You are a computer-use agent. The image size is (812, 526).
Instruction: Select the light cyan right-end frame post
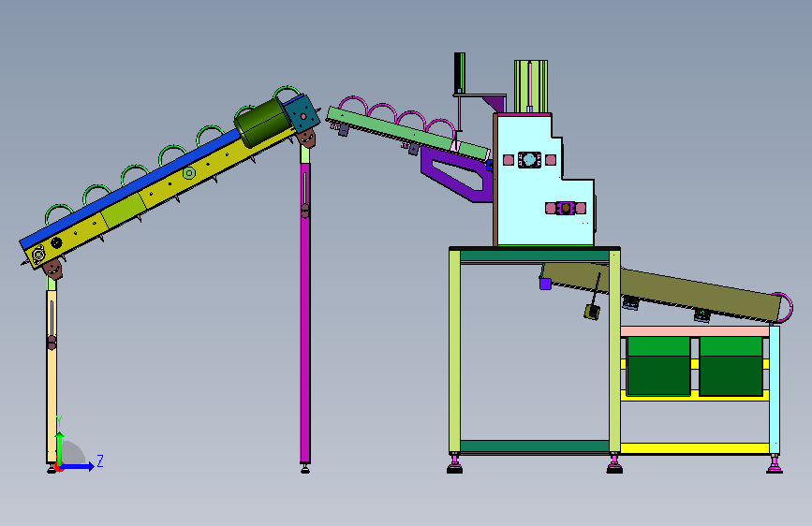[775, 389]
